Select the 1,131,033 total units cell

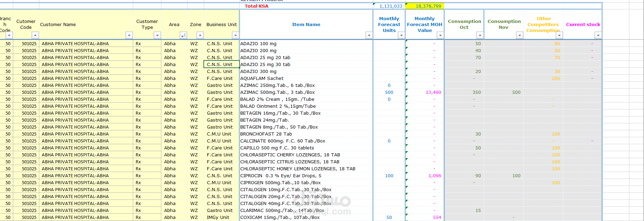(x=389, y=6)
